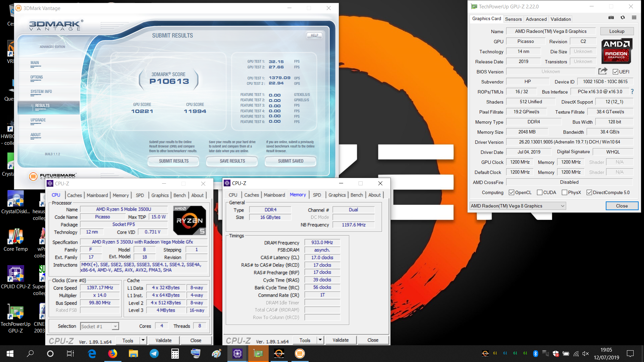
Task: Switch to CPU-Z taskbar button
Action: pos(237,354)
